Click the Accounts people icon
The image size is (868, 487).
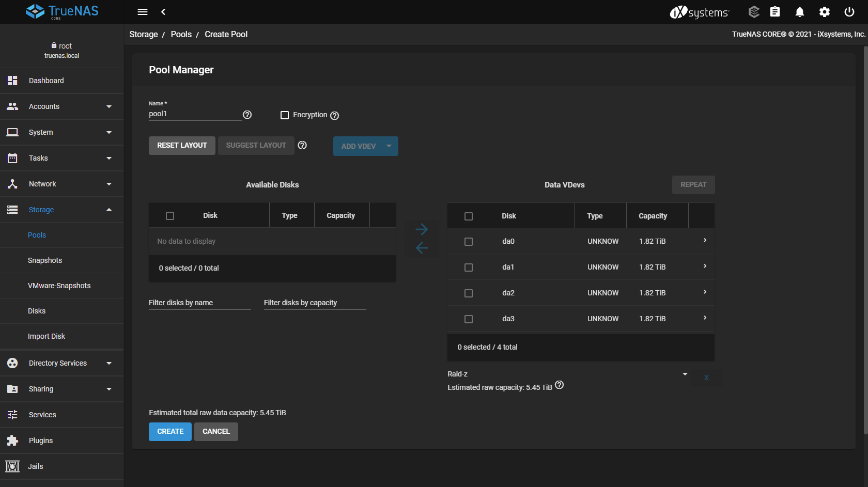coord(12,106)
